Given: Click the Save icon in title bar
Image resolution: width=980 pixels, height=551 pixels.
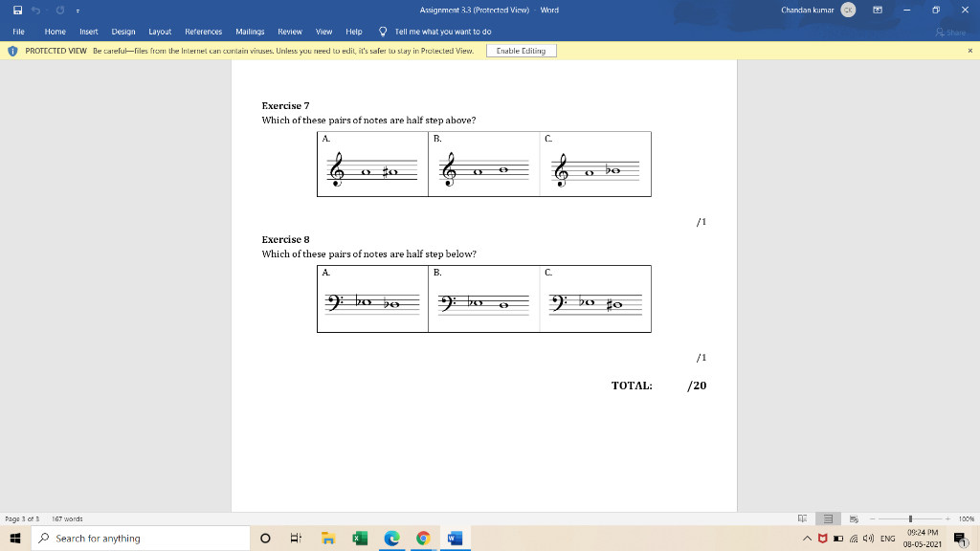Looking at the screenshot, I should [17, 10].
